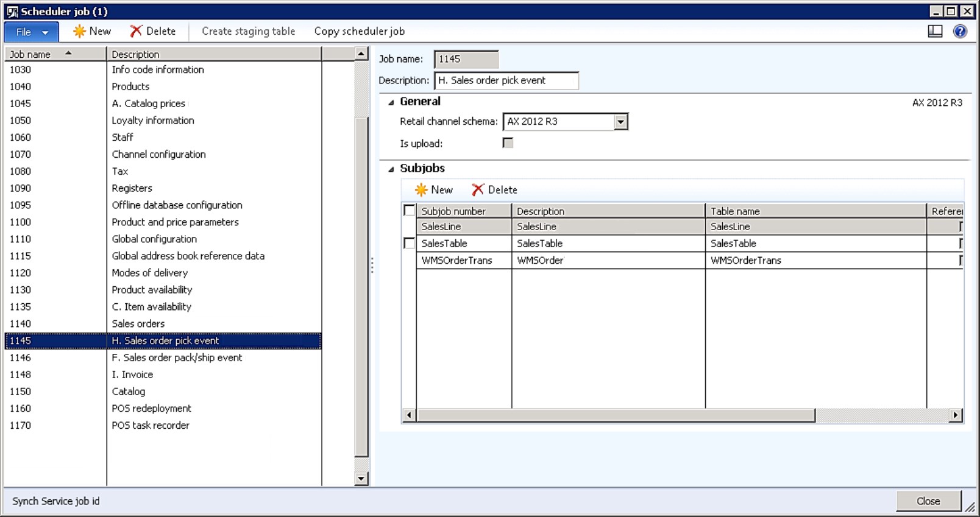Toggle the Is upload checkbox
This screenshot has width=980, height=517.
point(508,143)
